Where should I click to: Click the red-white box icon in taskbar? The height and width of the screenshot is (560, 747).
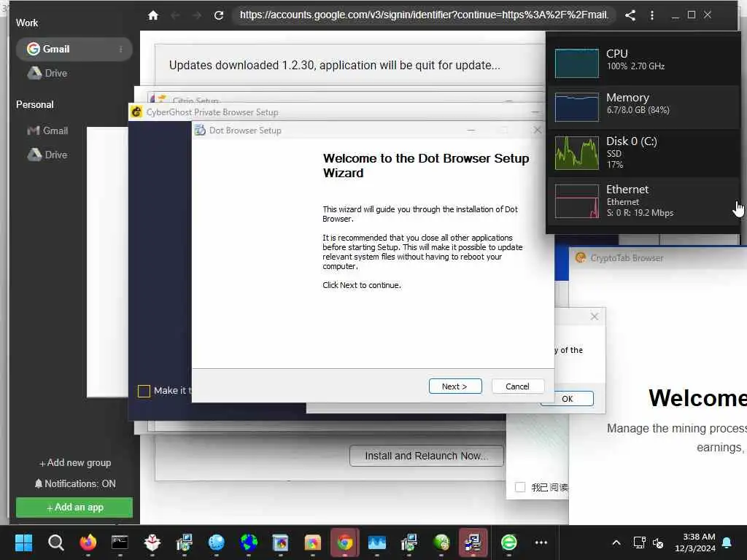point(152,542)
